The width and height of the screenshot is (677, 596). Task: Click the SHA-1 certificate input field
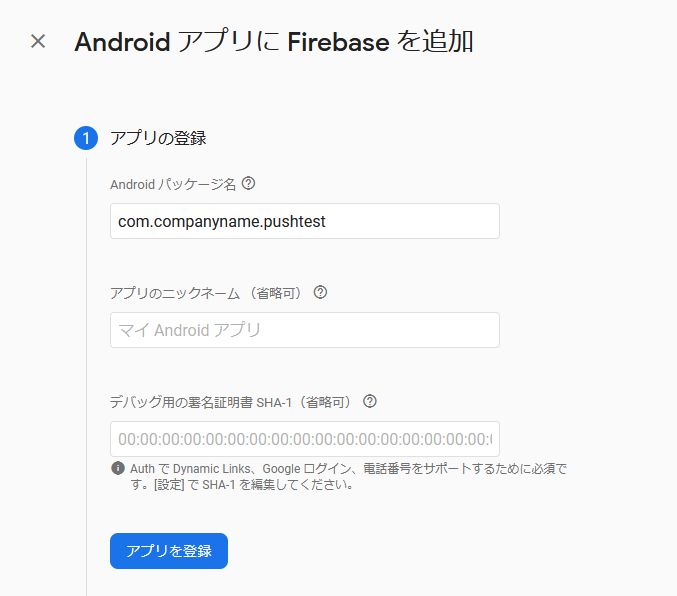point(305,439)
